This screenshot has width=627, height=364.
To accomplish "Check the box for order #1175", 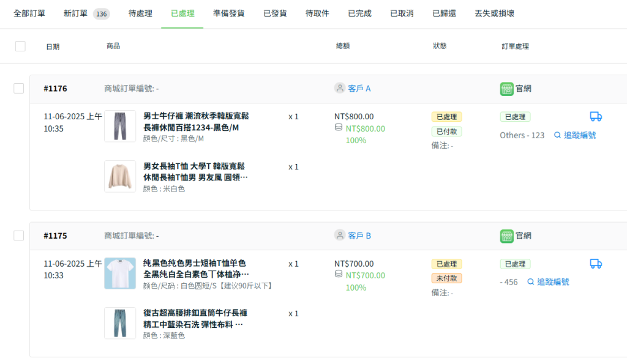I will 19,236.
